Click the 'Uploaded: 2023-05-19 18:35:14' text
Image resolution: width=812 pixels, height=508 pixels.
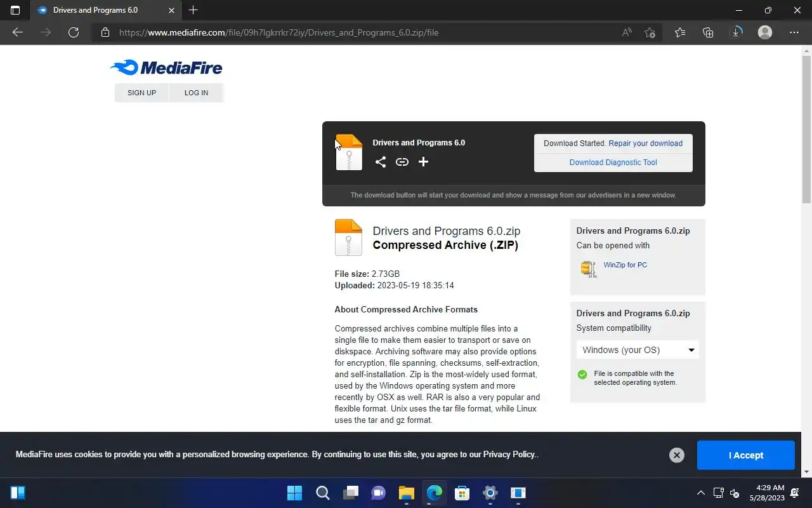pos(394,286)
